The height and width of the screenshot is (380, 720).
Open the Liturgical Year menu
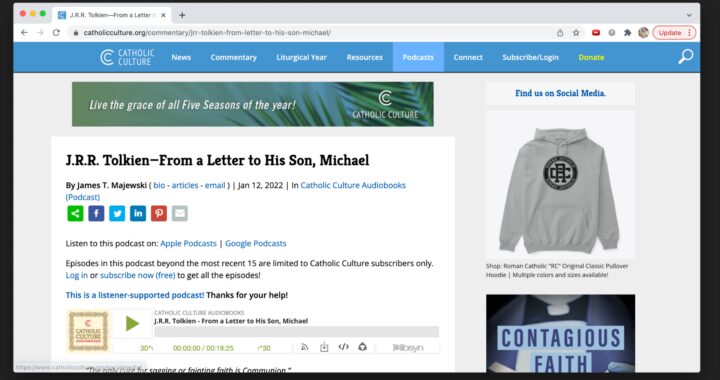(301, 57)
